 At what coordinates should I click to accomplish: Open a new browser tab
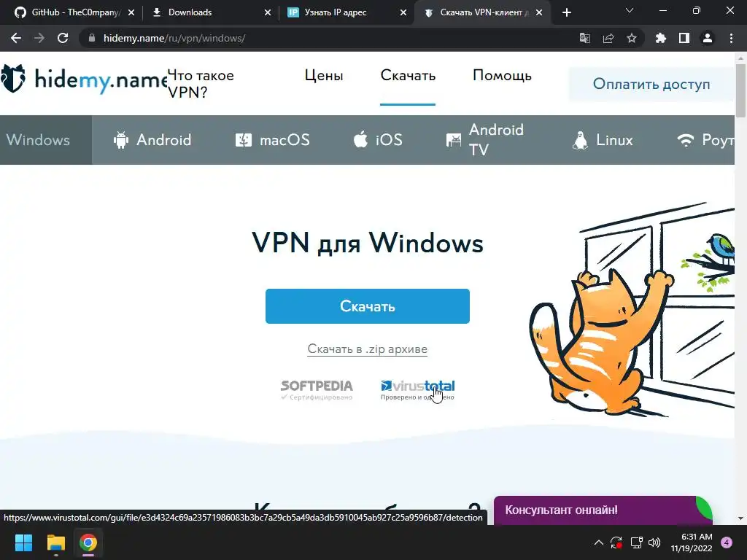click(566, 12)
